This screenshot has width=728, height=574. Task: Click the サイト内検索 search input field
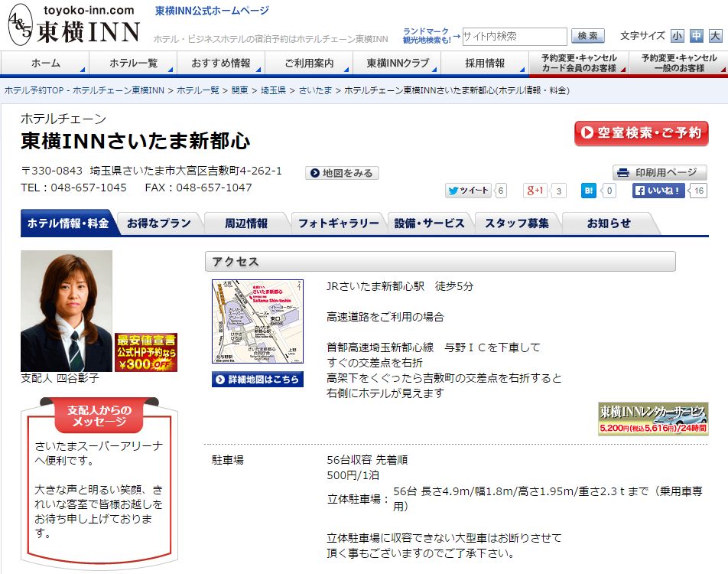(x=514, y=36)
